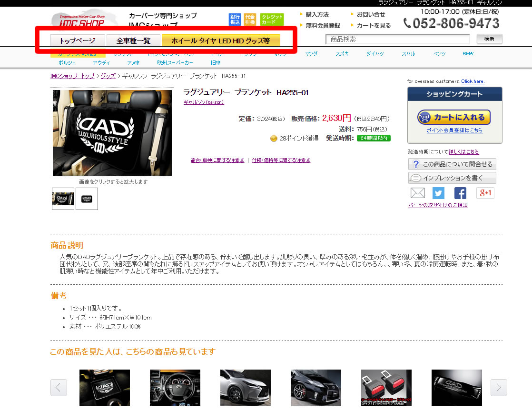
Task: Click the カートに入れる button
Action: (x=454, y=118)
